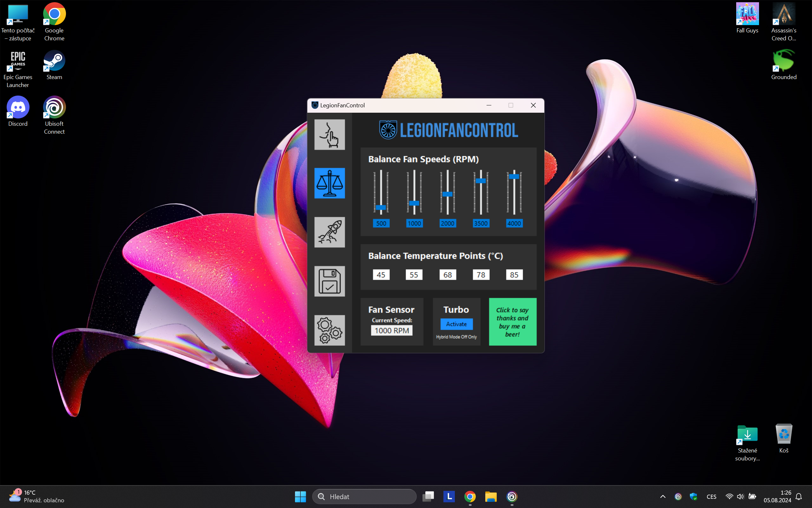Select Tento počítač desktop shortcut
This screenshot has width=812, height=508.
coord(18,22)
